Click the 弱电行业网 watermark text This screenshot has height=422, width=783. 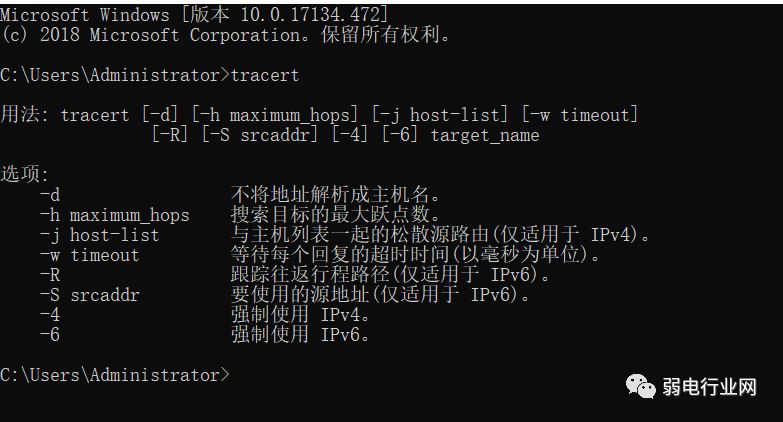[710, 386]
